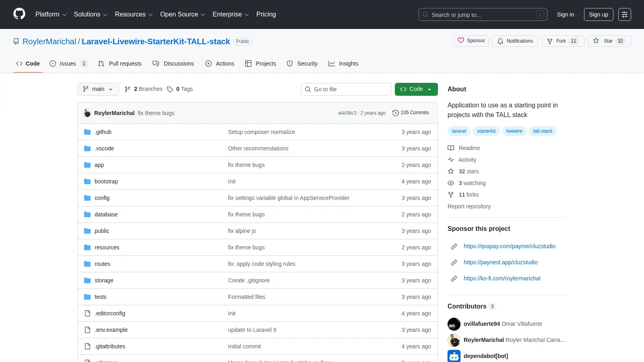Click the Sign in link
Screen dimensions: 644x362
pyautogui.click(x=566, y=14)
